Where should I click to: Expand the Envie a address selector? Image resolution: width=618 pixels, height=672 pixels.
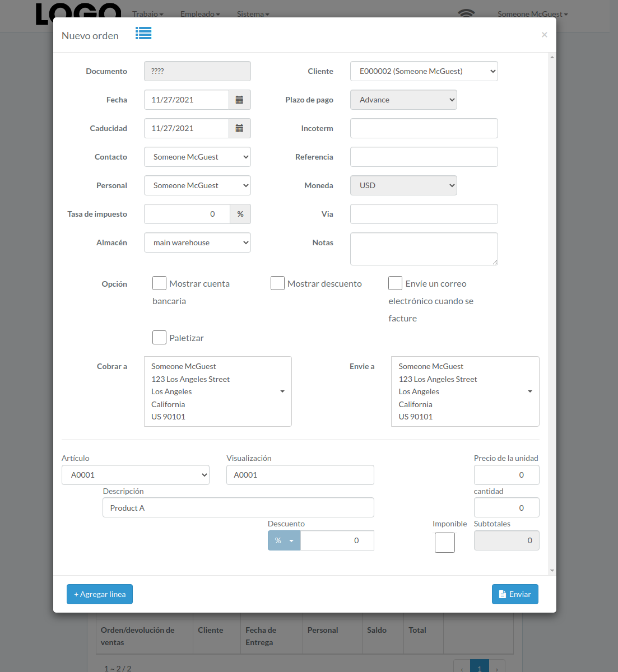point(465,391)
